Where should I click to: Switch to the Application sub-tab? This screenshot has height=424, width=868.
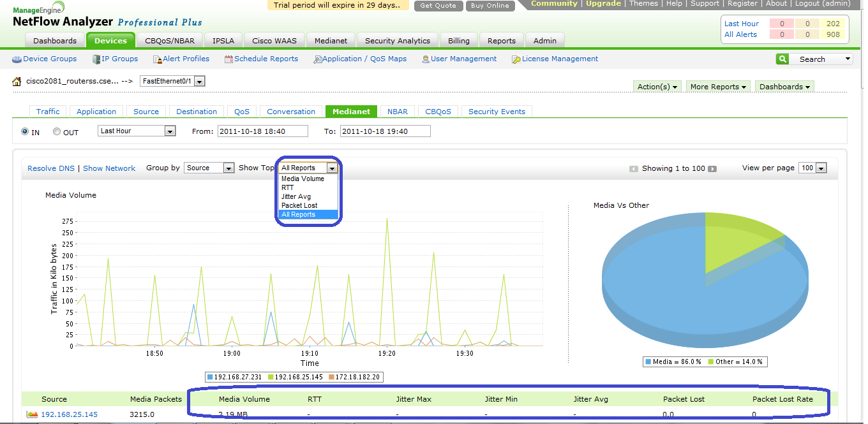[96, 112]
